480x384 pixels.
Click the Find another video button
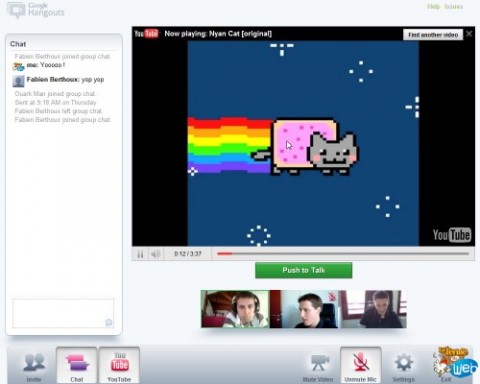coord(433,35)
